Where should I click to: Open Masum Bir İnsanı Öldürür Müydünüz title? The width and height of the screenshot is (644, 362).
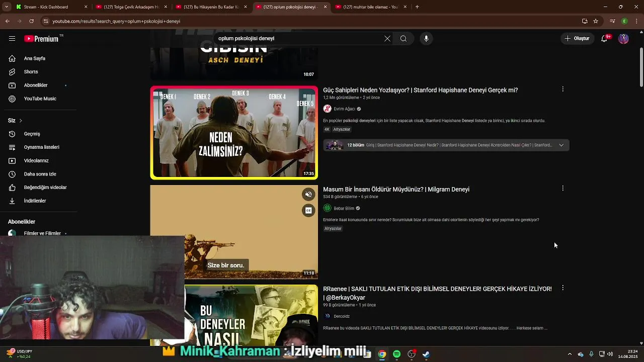tap(396, 190)
